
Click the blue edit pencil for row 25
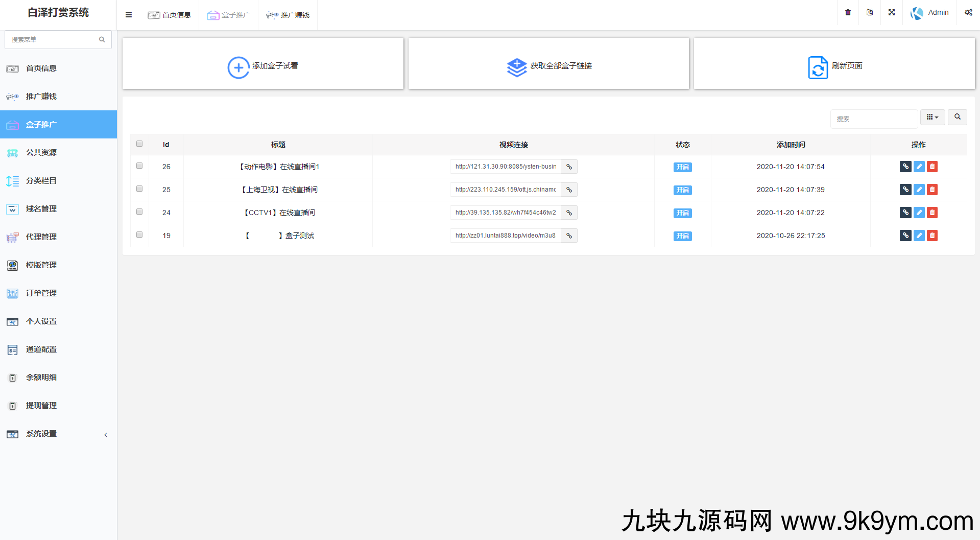(x=919, y=190)
